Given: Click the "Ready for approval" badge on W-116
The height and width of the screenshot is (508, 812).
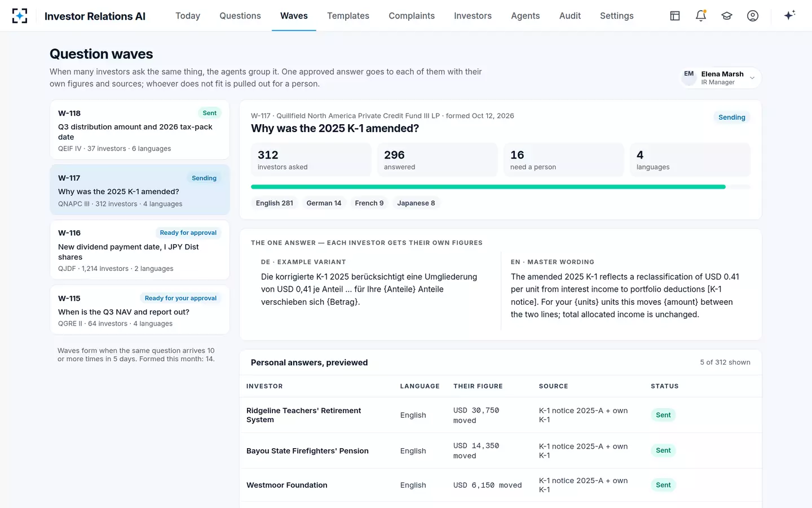Looking at the screenshot, I should click(x=188, y=233).
